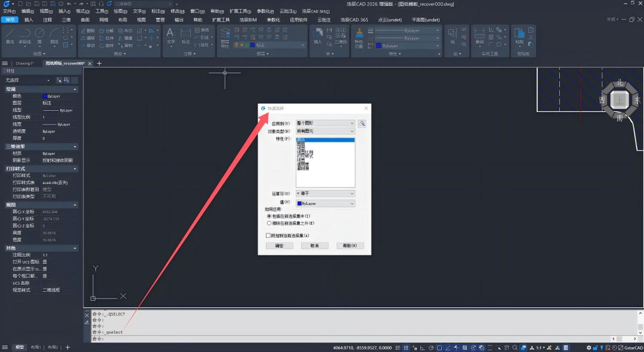
Task: Click the 测量 (Measure) utility icon
Action: [479, 36]
